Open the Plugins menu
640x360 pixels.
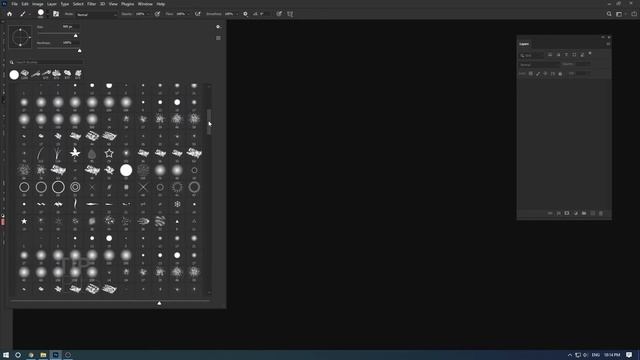[x=127, y=4]
